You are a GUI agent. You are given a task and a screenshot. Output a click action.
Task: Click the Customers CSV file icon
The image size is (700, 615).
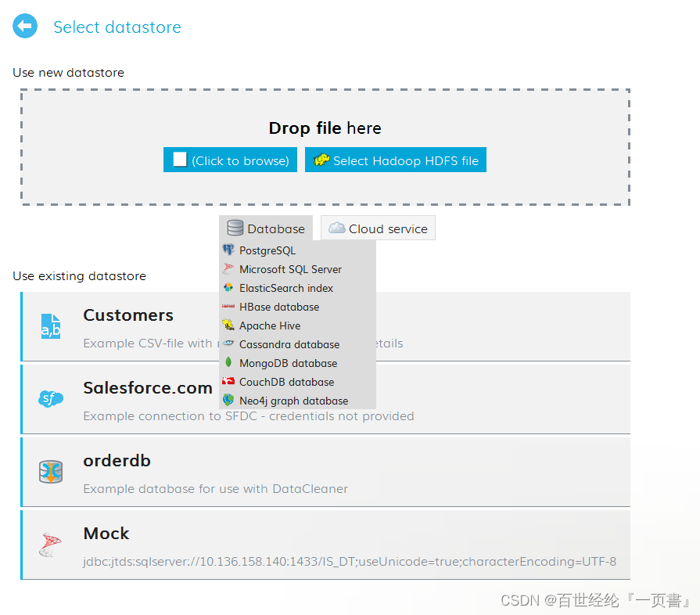click(x=51, y=326)
